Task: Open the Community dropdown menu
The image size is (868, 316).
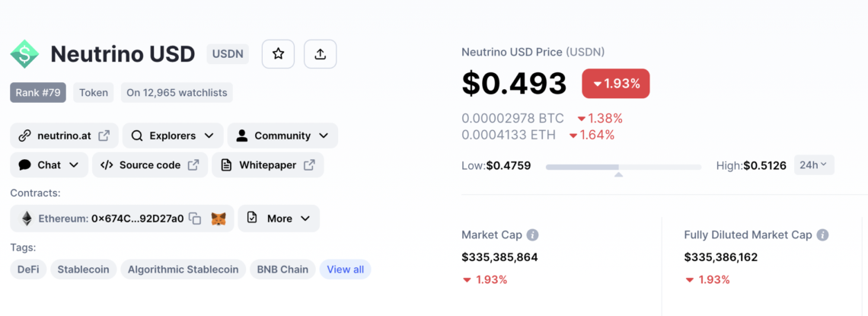Action: (x=282, y=136)
